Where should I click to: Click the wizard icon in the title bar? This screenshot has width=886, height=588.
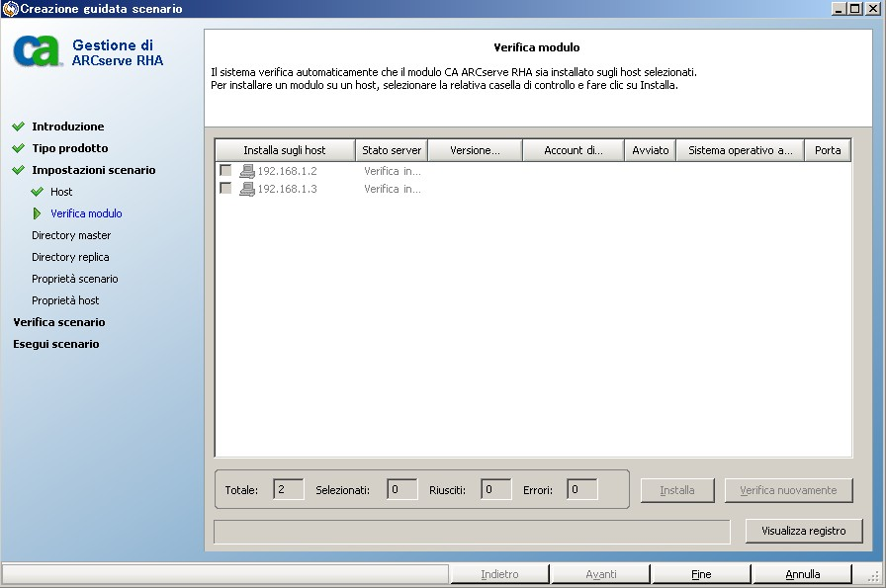10,8
